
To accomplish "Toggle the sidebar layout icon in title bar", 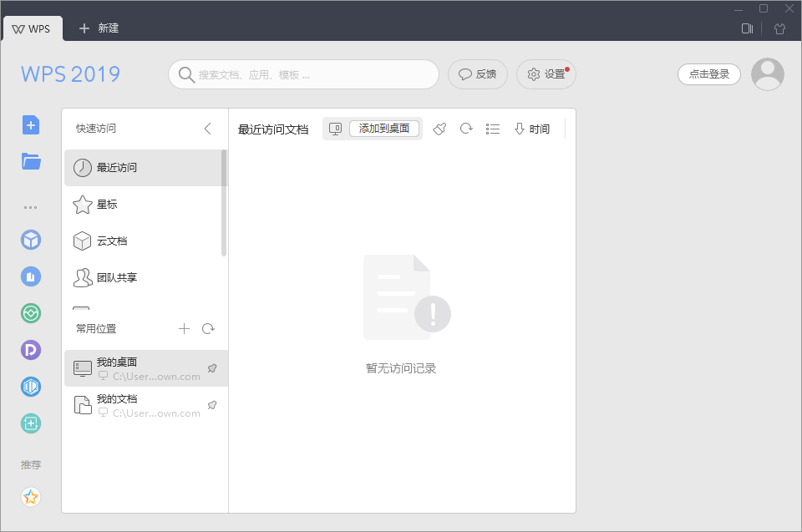I will click(747, 28).
